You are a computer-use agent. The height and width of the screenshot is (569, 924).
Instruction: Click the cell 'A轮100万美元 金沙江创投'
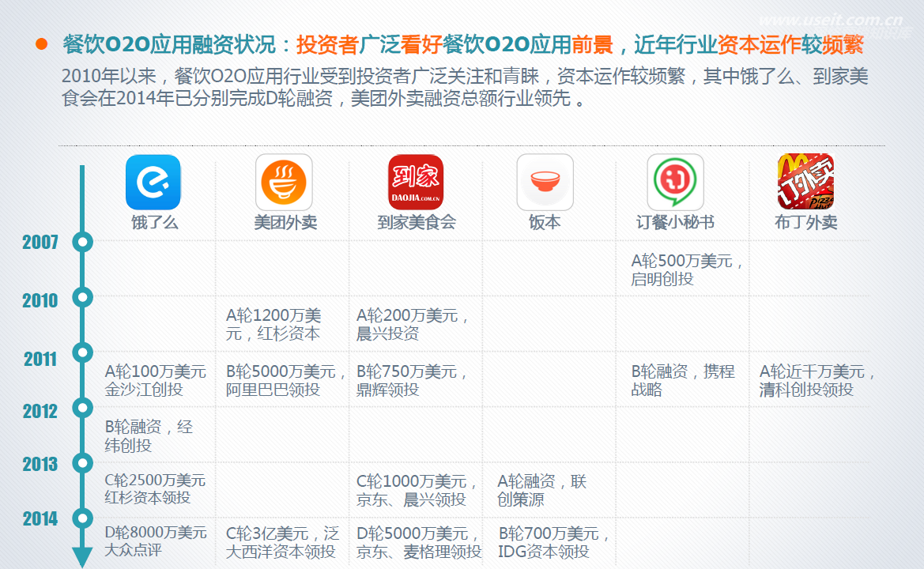(x=156, y=380)
